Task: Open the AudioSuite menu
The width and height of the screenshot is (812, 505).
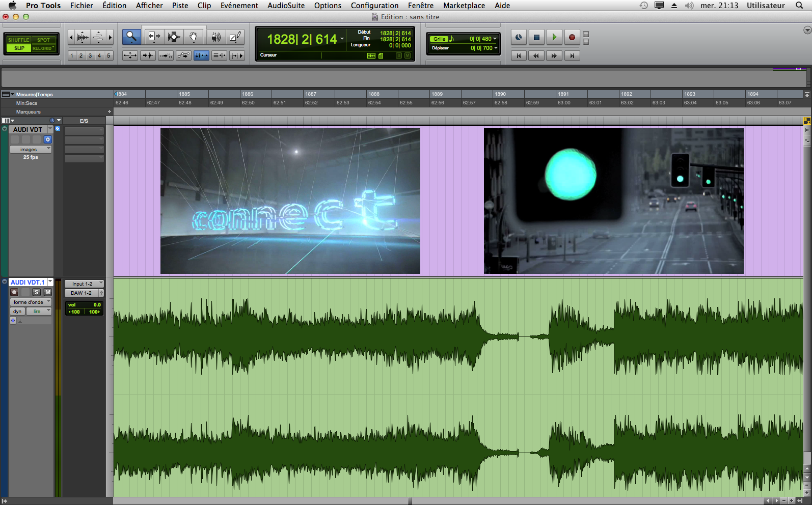Action: [x=286, y=5]
